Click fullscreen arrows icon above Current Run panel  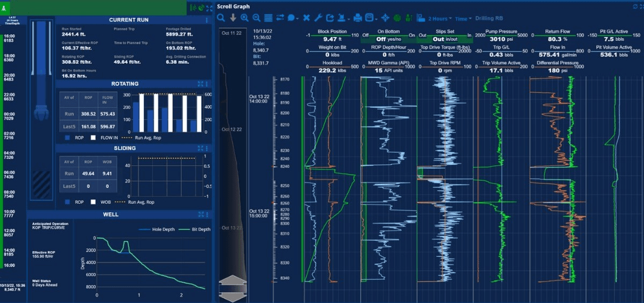(x=209, y=8)
